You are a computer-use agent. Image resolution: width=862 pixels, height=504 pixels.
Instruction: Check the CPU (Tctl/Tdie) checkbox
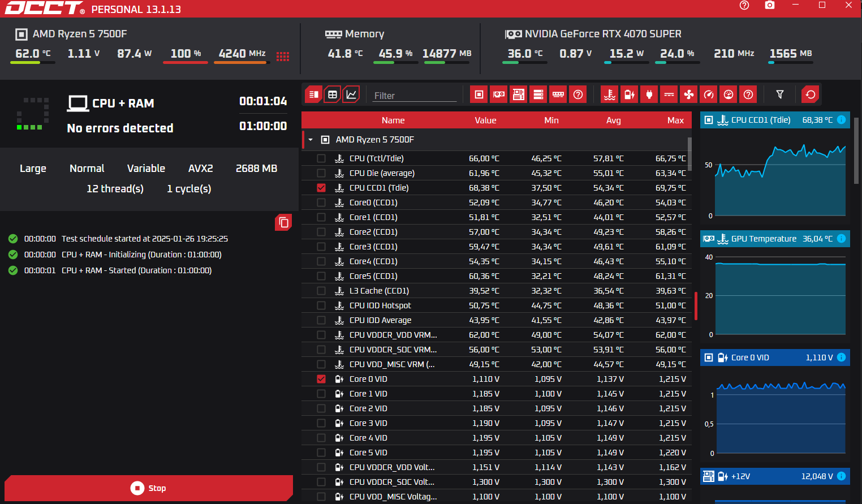[321, 158]
